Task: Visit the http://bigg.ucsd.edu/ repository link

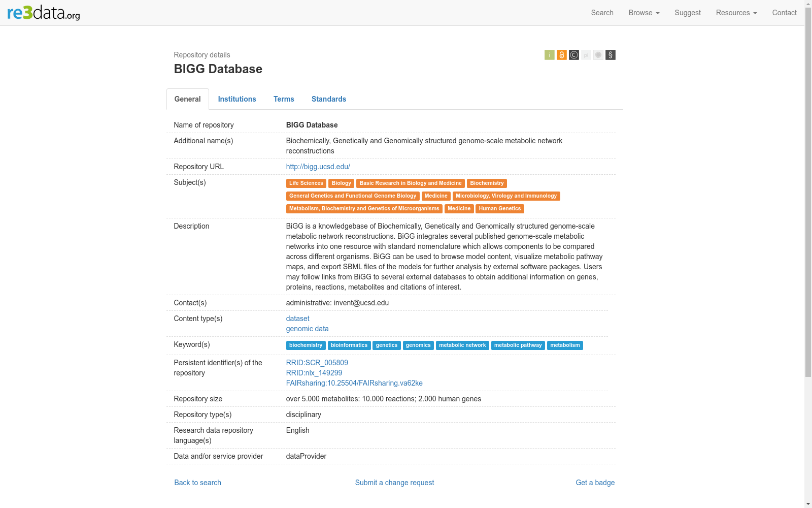Action: click(318, 167)
